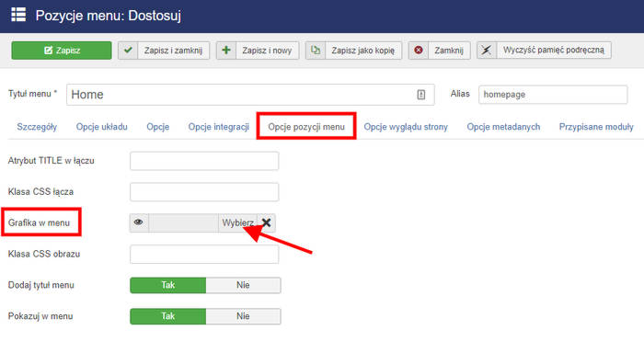Screen dimensions: 644x353
Task: Click the Grafika w menu label
Action: [39, 222]
